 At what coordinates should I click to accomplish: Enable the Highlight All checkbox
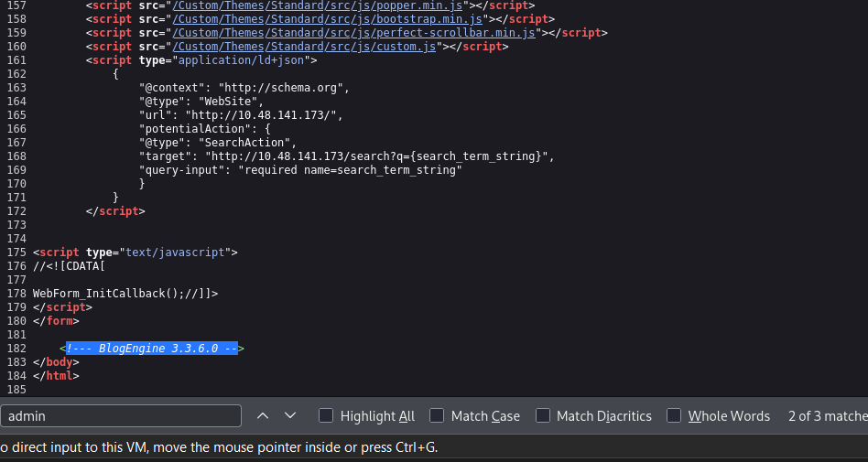[326, 416]
